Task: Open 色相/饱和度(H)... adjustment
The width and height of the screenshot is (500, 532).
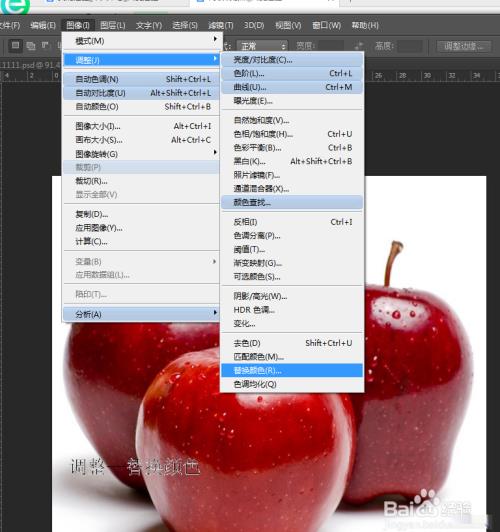Action: tap(292, 134)
